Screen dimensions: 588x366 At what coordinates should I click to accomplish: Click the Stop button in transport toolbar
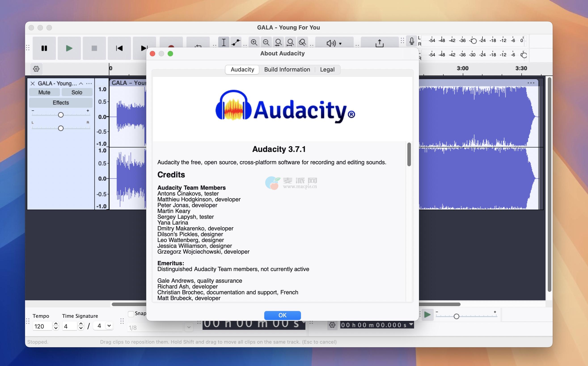pyautogui.click(x=94, y=48)
